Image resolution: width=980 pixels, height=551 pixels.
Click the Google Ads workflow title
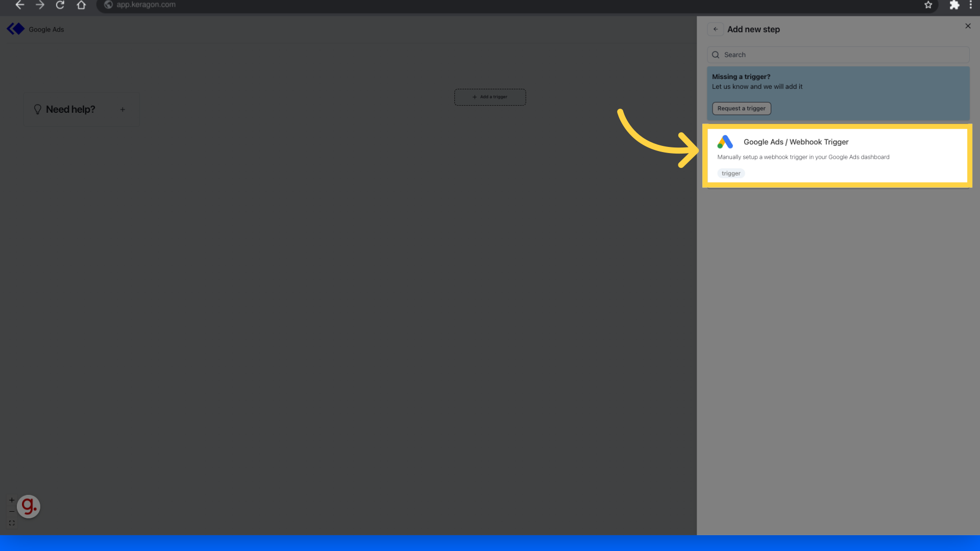point(46,30)
